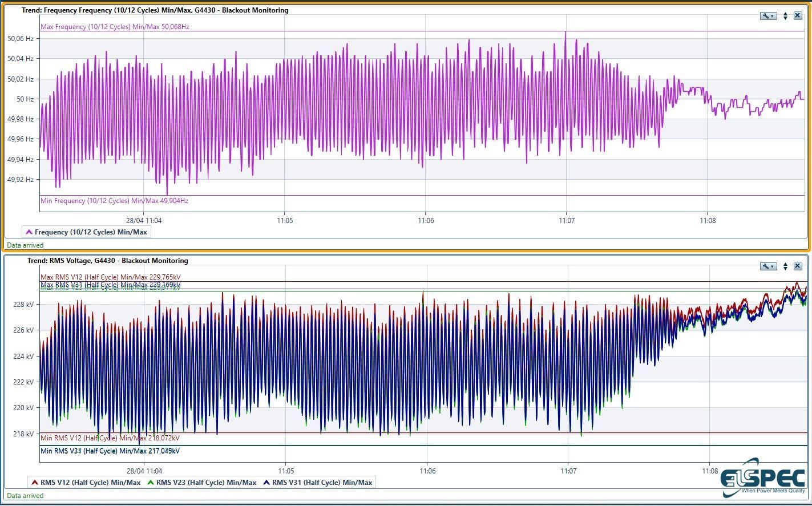Screen dimensions: 812x506
Task: Click the Min Frequency 49,904Hz marker label
Action: [114, 201]
